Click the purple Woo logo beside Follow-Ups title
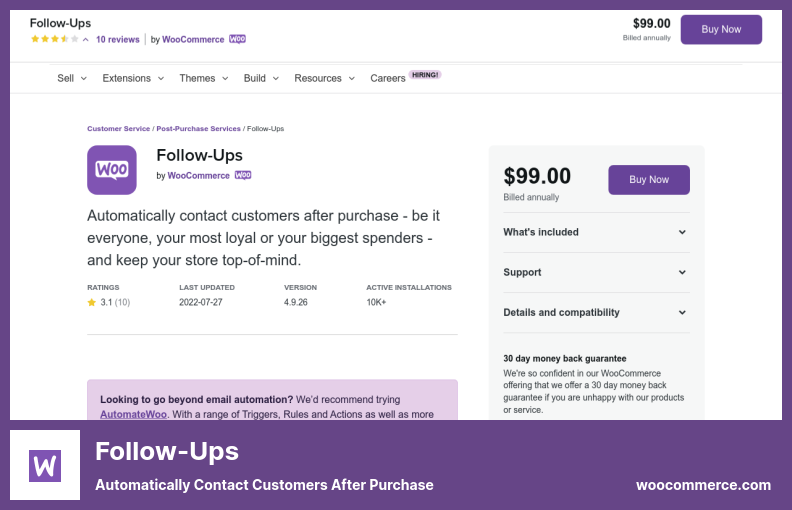This screenshot has width=792, height=510. pyautogui.click(x=112, y=170)
